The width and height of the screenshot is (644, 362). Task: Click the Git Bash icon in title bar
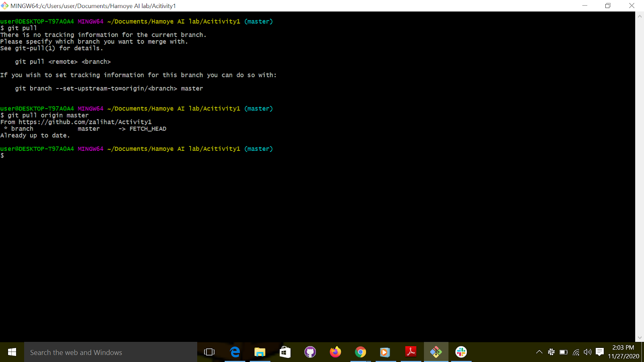point(5,6)
